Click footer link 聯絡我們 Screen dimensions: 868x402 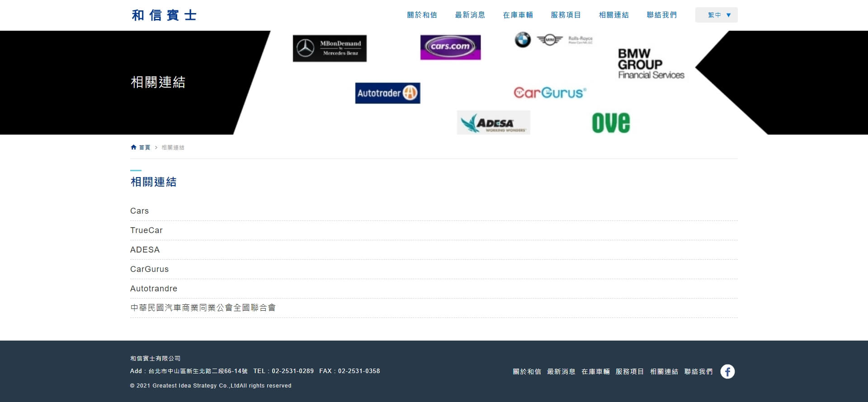[x=698, y=372]
